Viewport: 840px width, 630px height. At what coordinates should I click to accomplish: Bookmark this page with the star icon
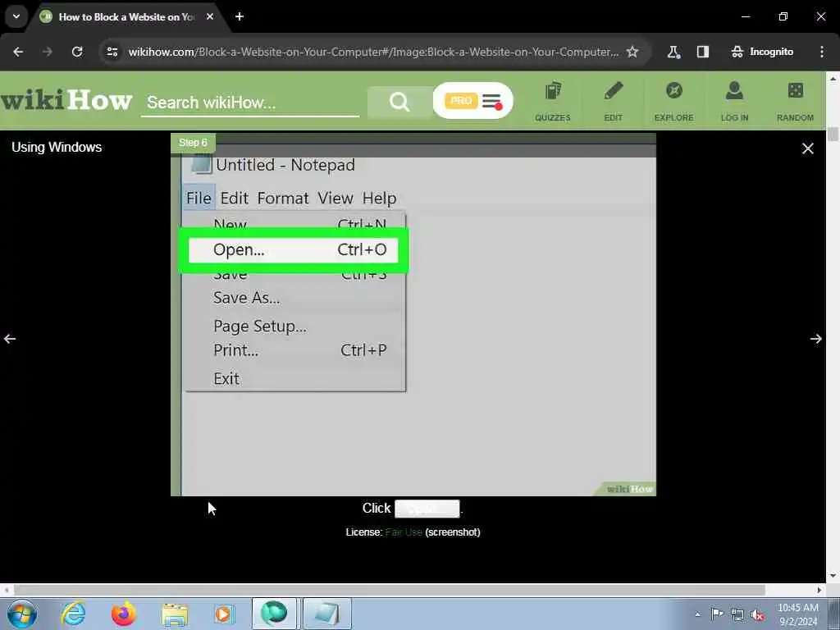[x=632, y=52]
